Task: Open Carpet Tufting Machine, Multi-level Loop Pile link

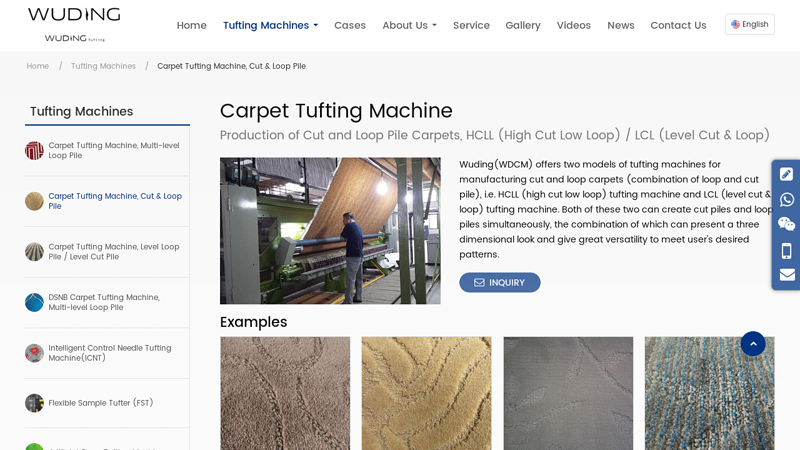Action: click(114, 150)
